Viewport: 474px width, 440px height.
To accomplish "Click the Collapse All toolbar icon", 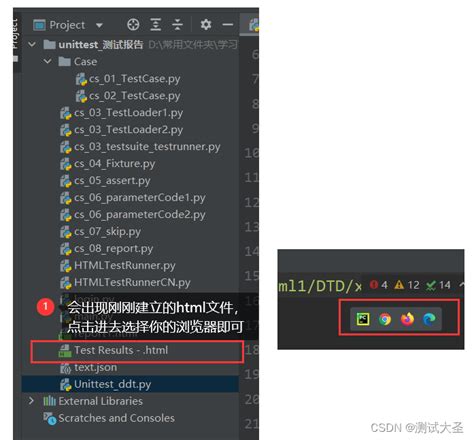I will pyautogui.click(x=177, y=25).
